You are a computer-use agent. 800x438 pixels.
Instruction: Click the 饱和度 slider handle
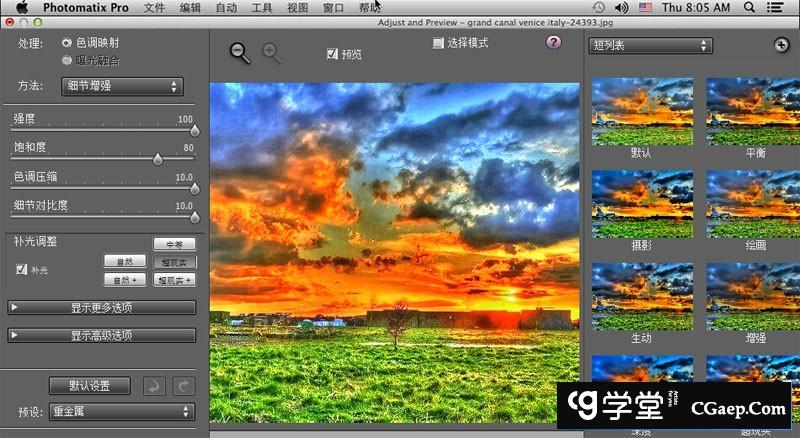coord(157,159)
